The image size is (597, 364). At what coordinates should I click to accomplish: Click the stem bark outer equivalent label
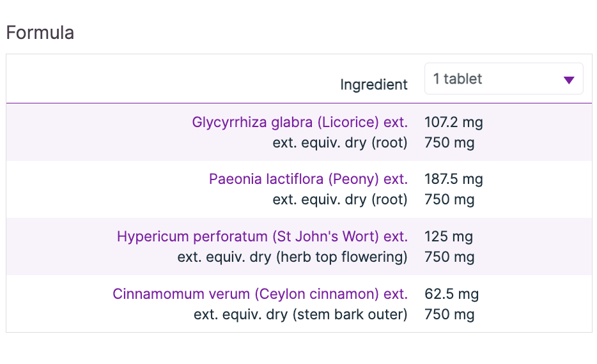300,315
